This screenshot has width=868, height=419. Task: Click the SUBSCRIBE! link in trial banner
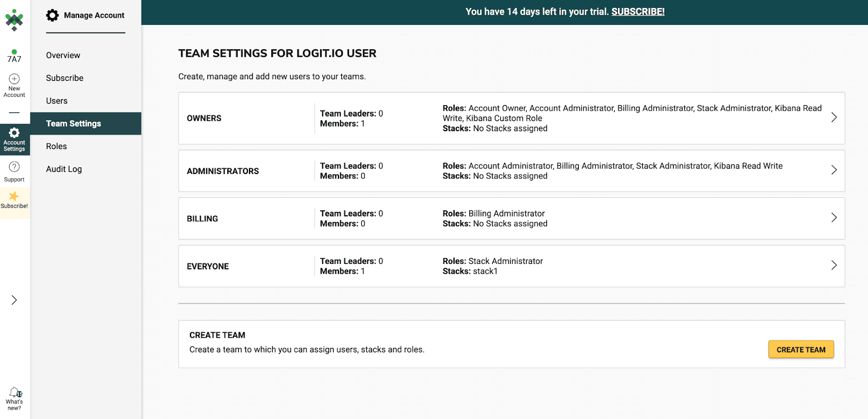tap(637, 12)
